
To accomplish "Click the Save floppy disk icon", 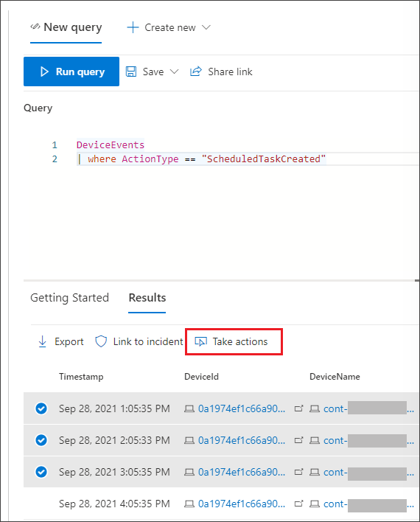I will point(131,72).
